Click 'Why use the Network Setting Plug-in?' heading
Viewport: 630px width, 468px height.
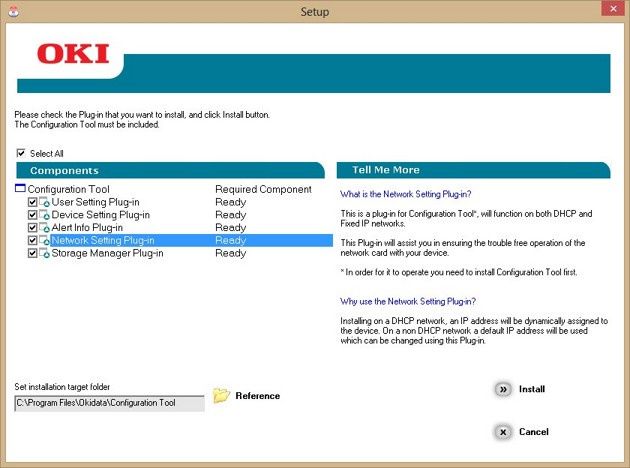[x=408, y=302]
